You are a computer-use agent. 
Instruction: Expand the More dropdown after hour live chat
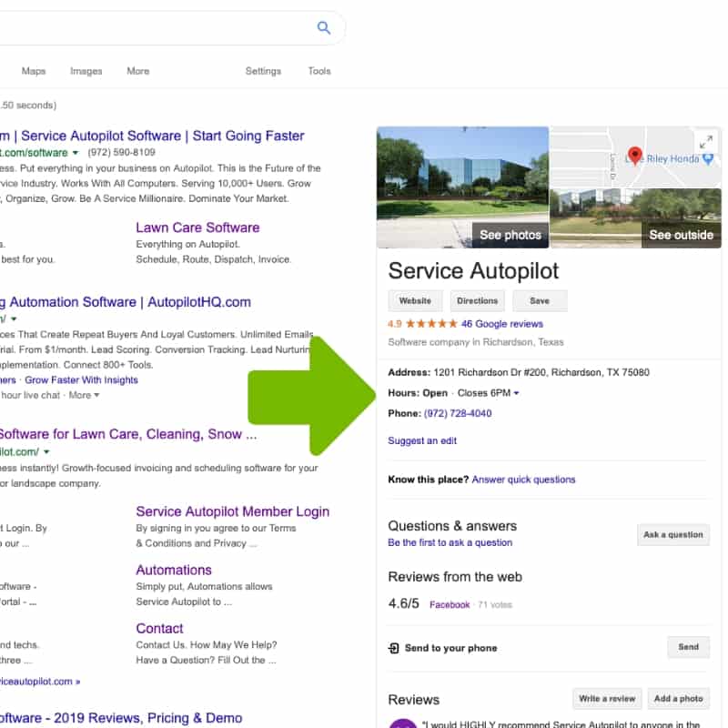point(84,395)
